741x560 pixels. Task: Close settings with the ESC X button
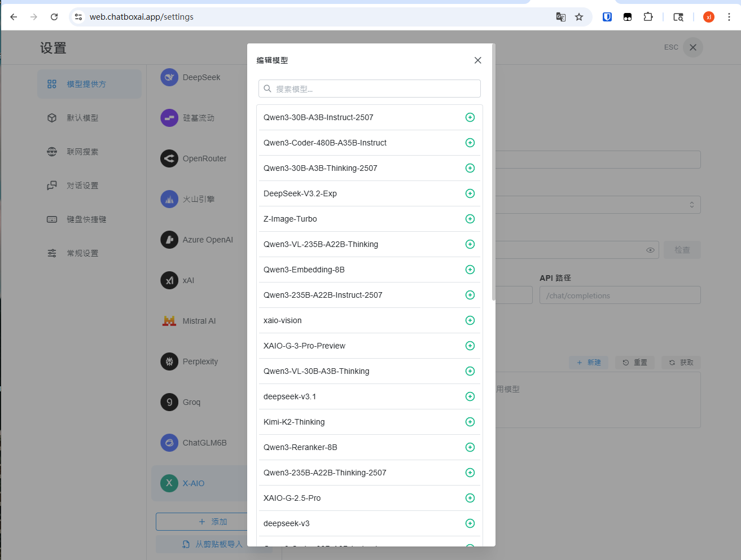click(692, 47)
